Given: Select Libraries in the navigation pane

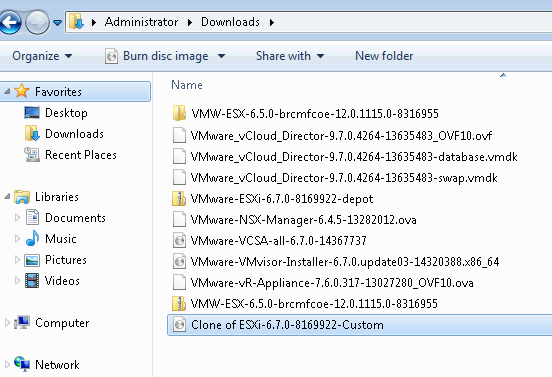Looking at the screenshot, I should (x=57, y=197).
